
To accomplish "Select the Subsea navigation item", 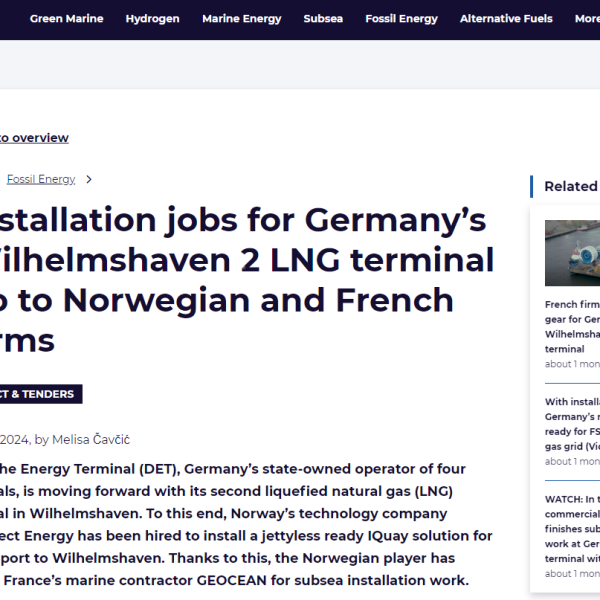I will pyautogui.click(x=323, y=18).
